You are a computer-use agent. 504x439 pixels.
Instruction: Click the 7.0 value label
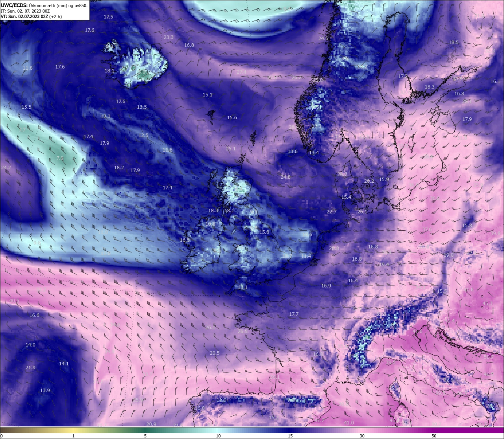point(60,158)
